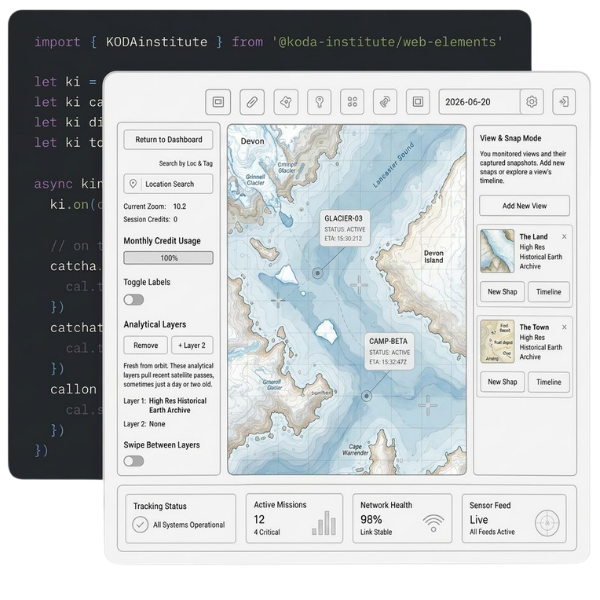Viewport: 600px width, 600px height.
Task: Click the 2026-06-20 date field
Action: point(480,102)
